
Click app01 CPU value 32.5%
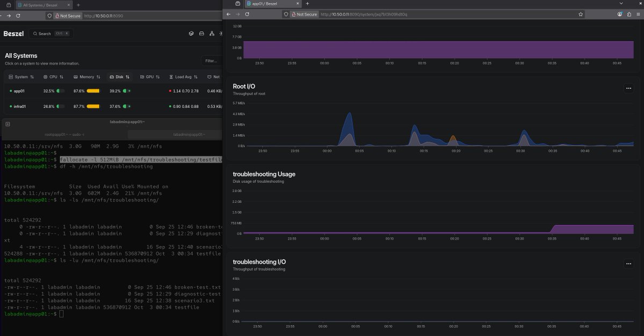point(49,91)
